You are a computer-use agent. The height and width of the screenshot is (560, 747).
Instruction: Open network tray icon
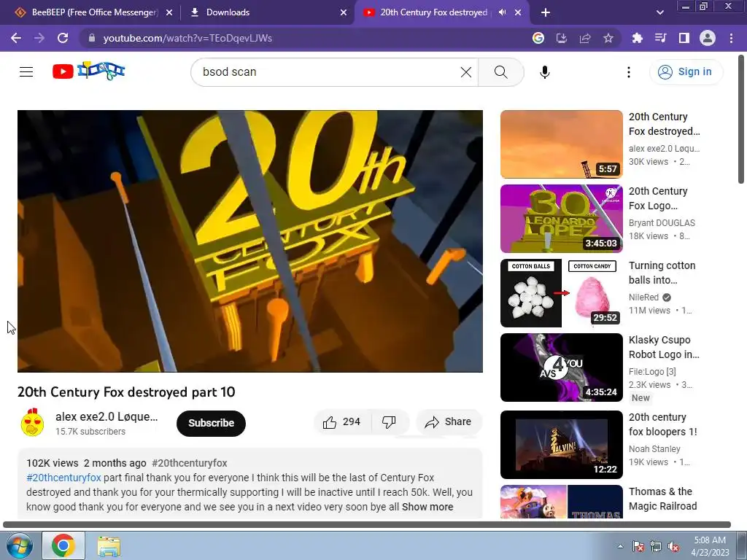tap(656, 546)
